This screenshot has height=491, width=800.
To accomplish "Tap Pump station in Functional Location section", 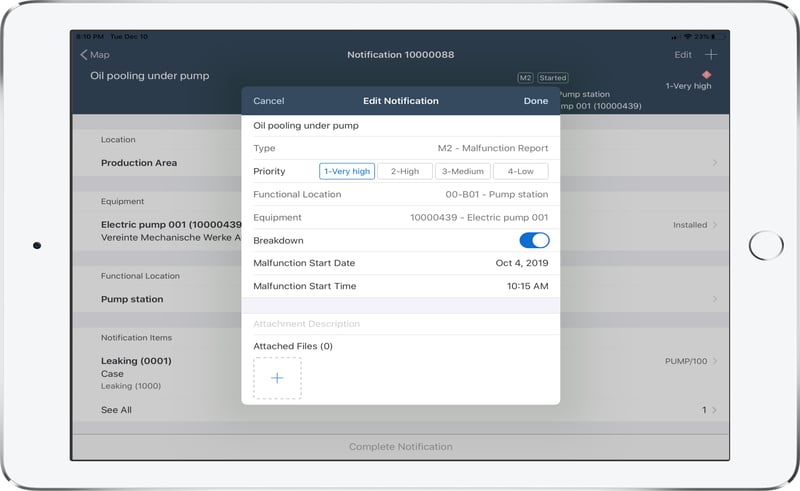I will [x=132, y=299].
